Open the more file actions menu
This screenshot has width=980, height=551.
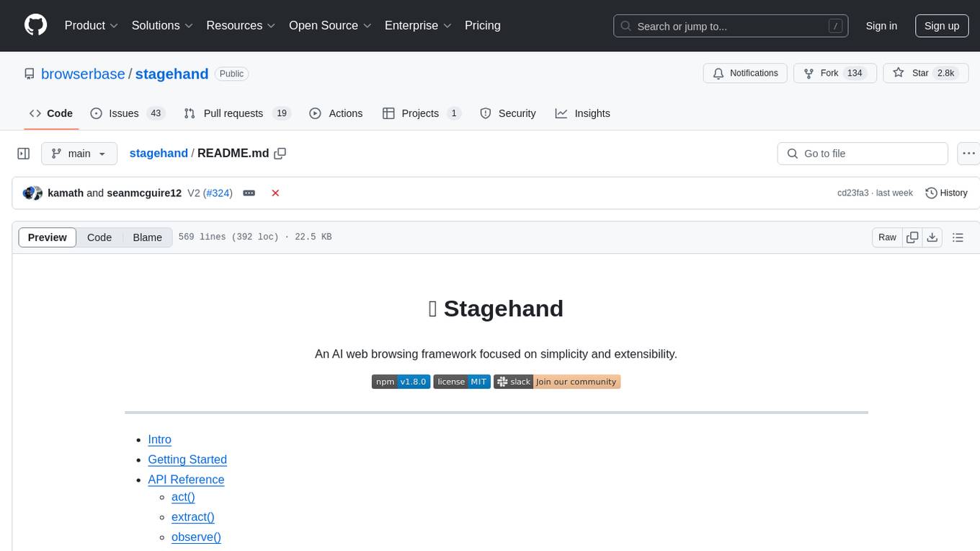click(969, 154)
